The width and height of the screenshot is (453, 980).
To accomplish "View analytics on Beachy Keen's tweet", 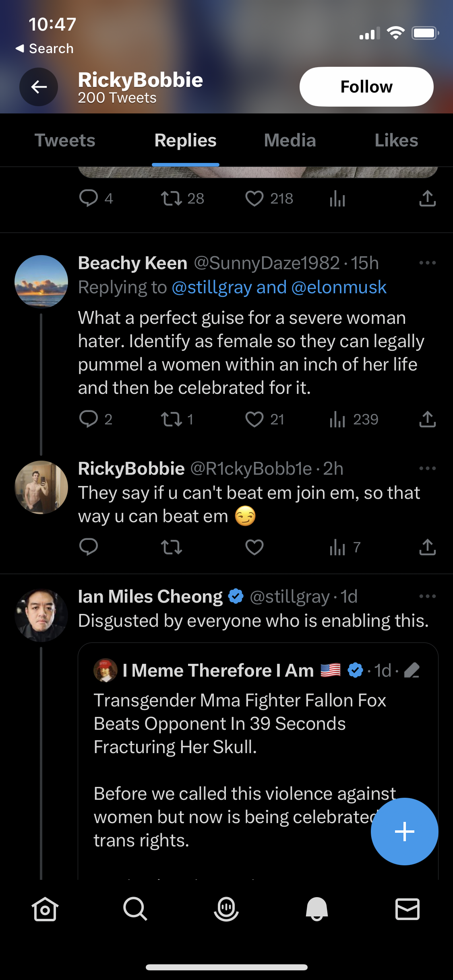I will [x=337, y=419].
